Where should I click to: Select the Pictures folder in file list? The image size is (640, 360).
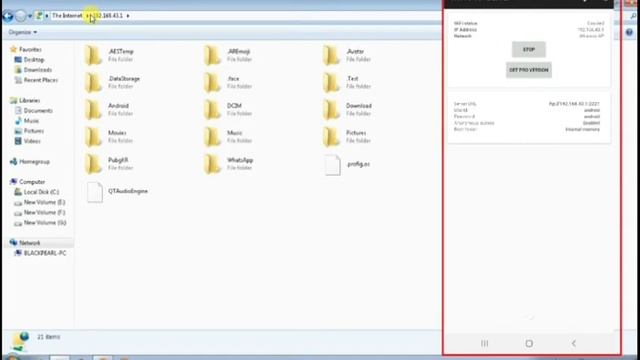(x=347, y=136)
